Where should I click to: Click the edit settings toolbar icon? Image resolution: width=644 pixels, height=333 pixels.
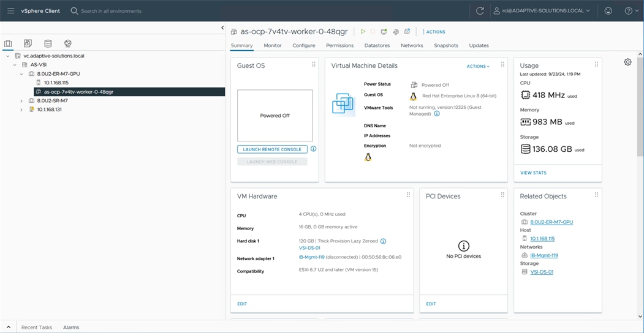396,32
